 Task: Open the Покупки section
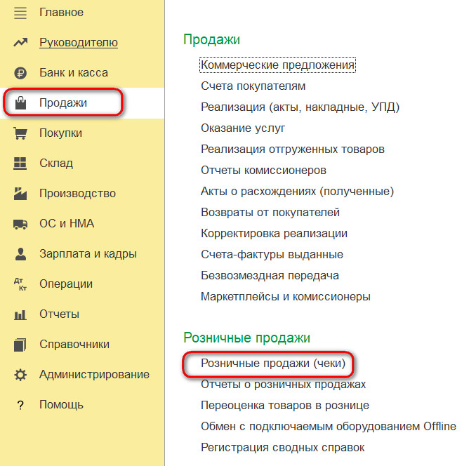pos(60,133)
